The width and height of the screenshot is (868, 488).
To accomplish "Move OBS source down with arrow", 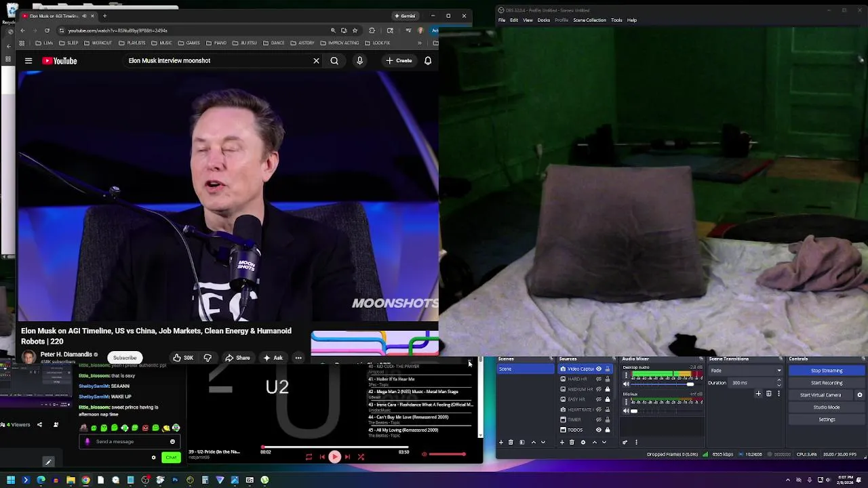I will [x=604, y=442].
